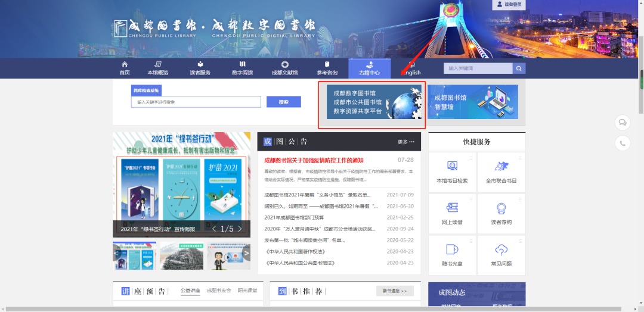Go to the 首页 home nav item
This screenshot has width=644, height=312.
click(125, 68)
